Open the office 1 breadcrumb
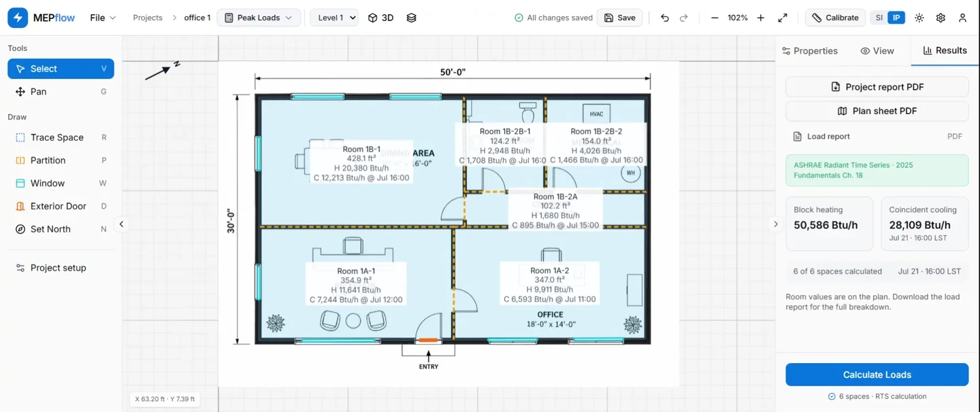Viewport: 980px width, 412px height. [x=197, y=18]
